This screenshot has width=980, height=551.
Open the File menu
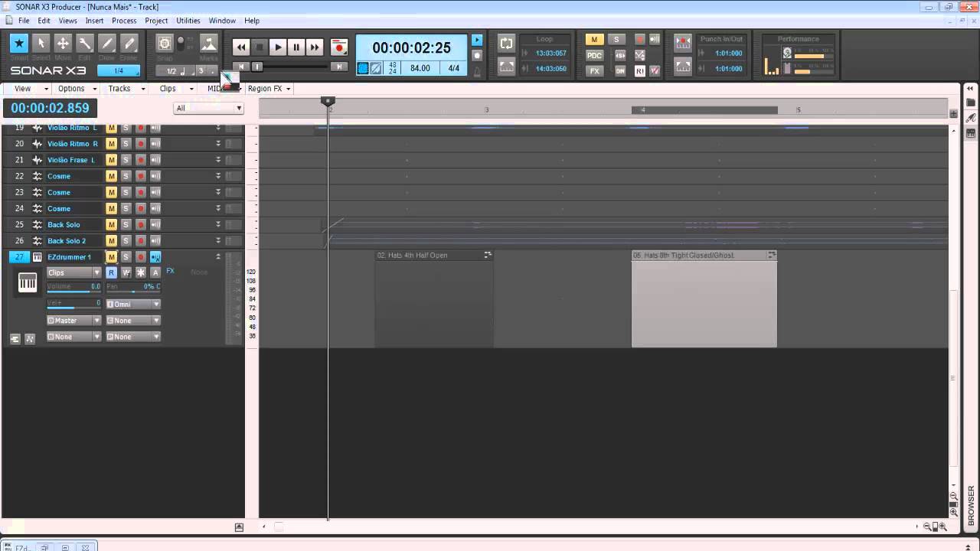24,21
